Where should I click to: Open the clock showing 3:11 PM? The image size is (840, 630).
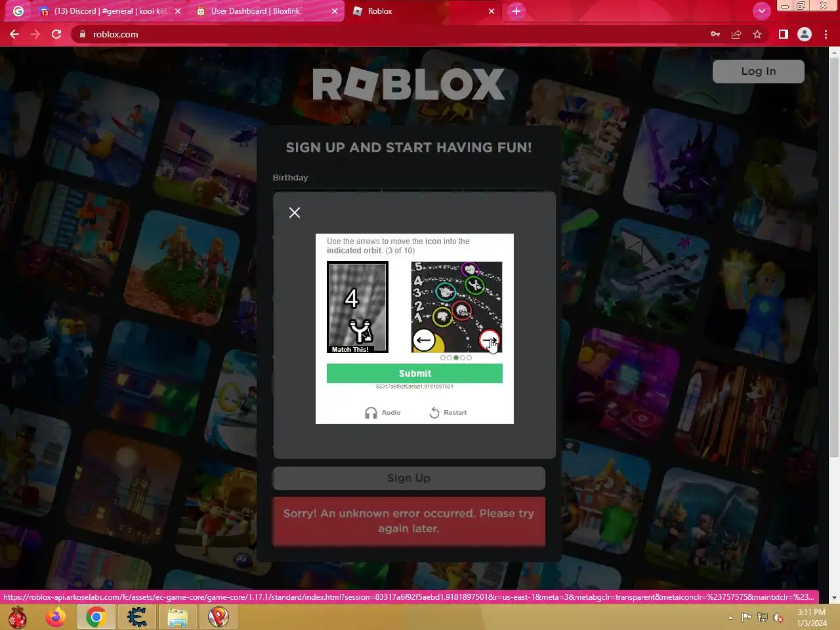coord(812,618)
